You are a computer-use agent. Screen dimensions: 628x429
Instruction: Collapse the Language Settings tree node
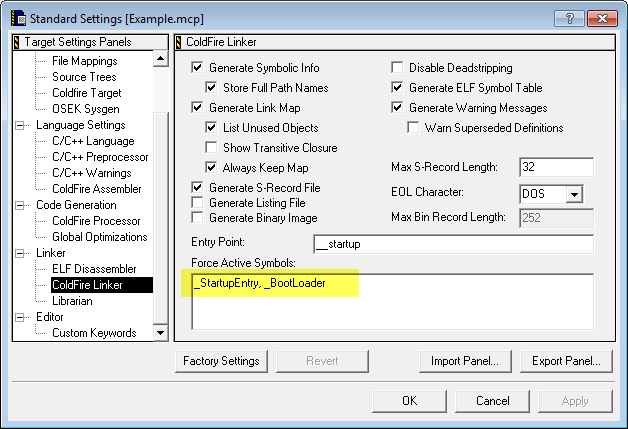19,125
